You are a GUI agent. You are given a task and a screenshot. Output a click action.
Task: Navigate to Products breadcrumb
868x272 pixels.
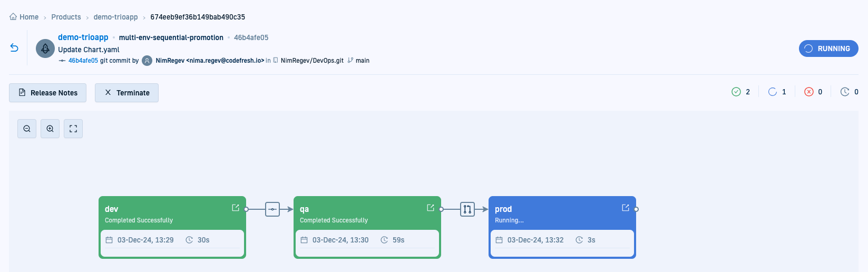66,17
